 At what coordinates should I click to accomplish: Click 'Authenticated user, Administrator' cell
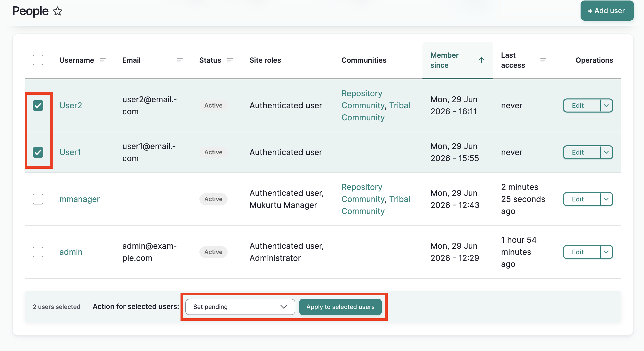point(287,252)
